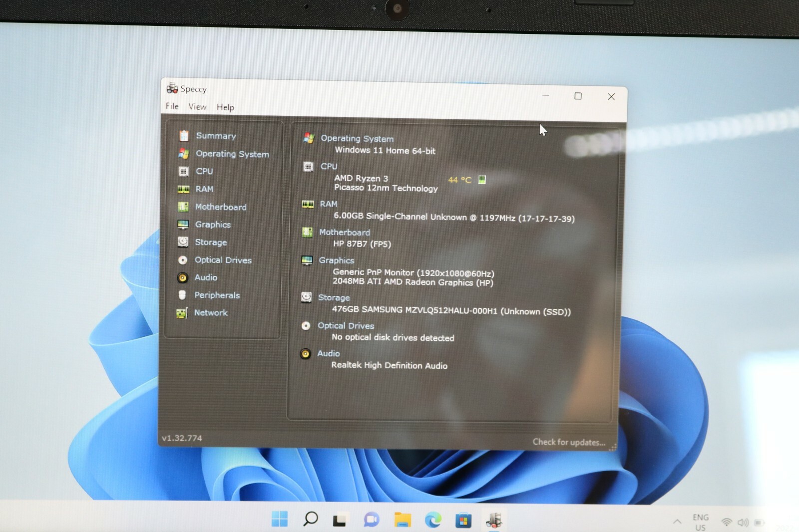This screenshot has width=799, height=532.
Task: Click Optical Drives heading in summary panel
Action: [x=346, y=326]
